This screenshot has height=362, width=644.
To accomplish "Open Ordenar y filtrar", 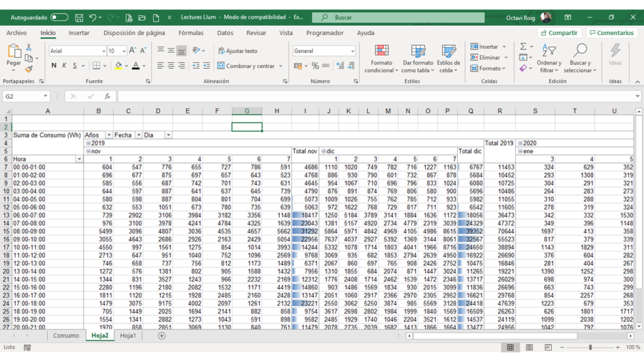I will pos(549,58).
